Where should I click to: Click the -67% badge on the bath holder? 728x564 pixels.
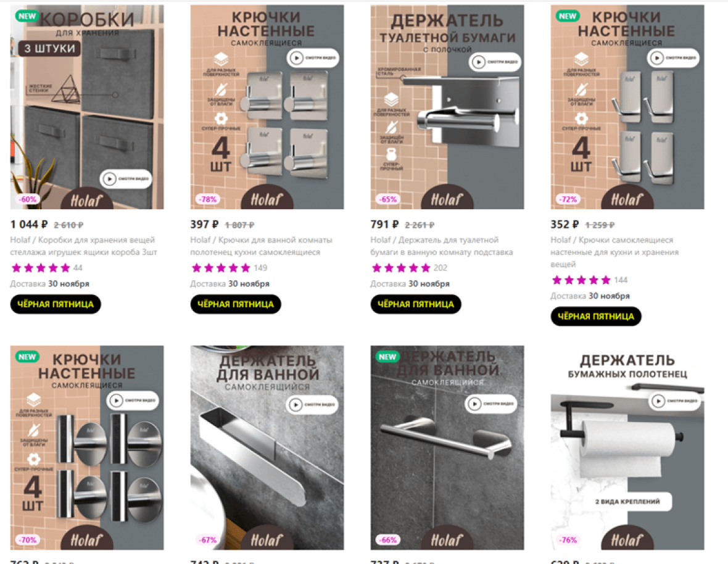(207, 540)
